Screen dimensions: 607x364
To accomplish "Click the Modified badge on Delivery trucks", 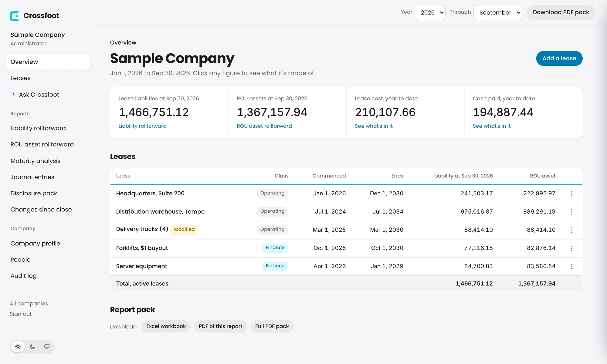I will click(184, 229).
